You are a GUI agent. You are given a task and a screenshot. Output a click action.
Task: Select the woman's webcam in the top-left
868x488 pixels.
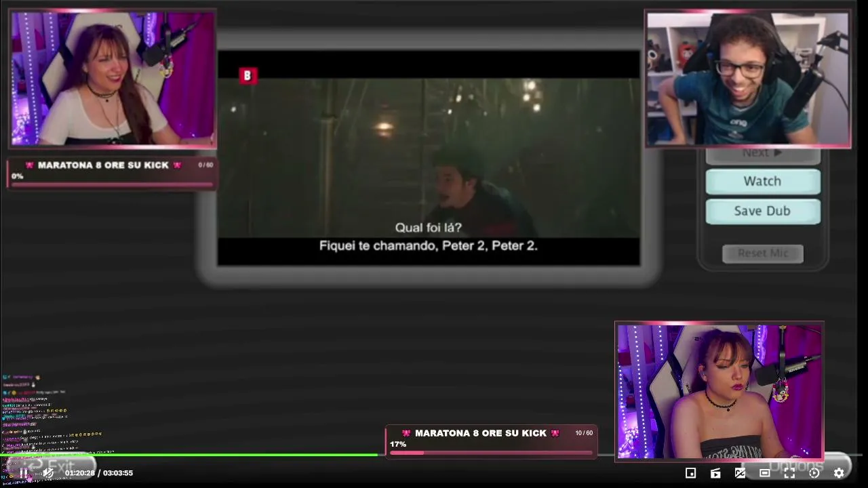pyautogui.click(x=113, y=78)
